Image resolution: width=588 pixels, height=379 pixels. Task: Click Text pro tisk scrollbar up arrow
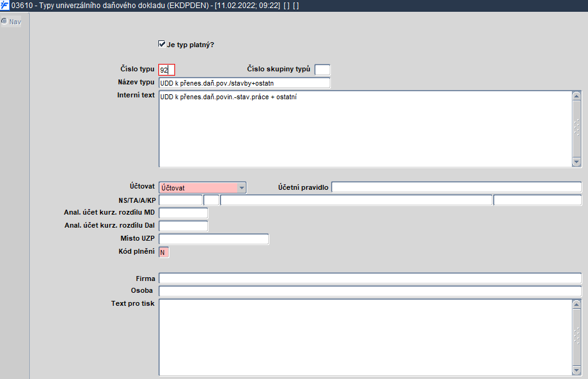[577, 304]
